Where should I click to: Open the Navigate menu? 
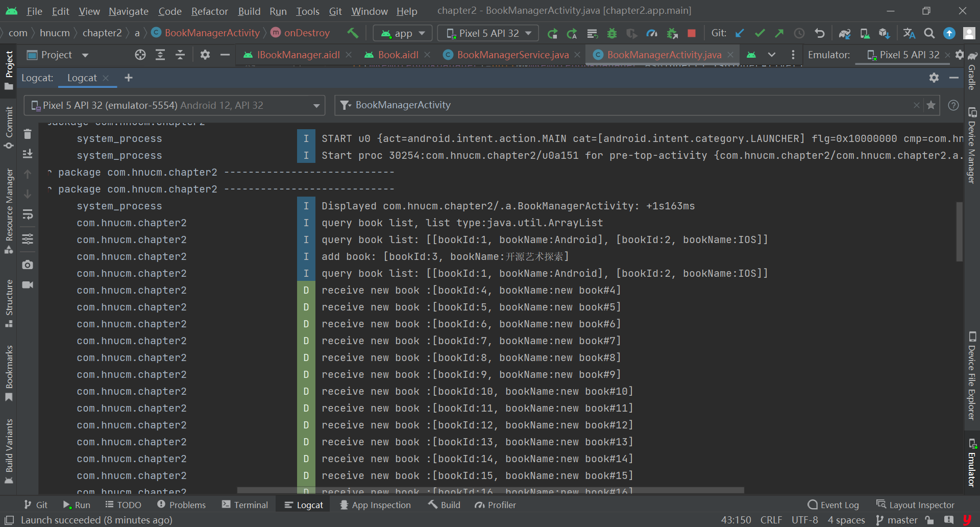click(128, 11)
